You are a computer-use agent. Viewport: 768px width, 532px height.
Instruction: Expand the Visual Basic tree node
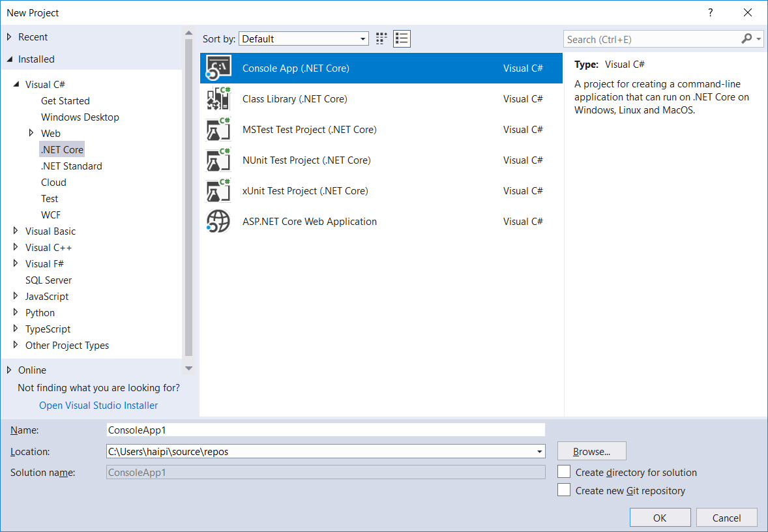(16, 231)
